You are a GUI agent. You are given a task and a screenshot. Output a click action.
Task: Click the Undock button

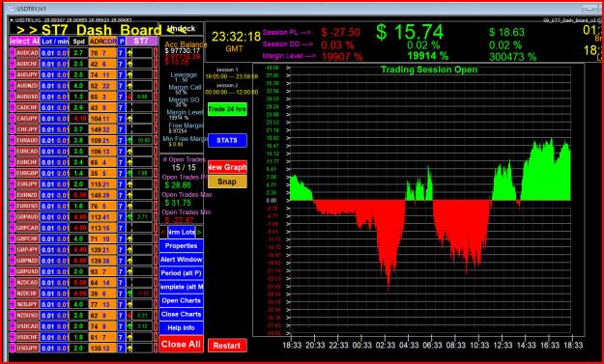(x=182, y=28)
